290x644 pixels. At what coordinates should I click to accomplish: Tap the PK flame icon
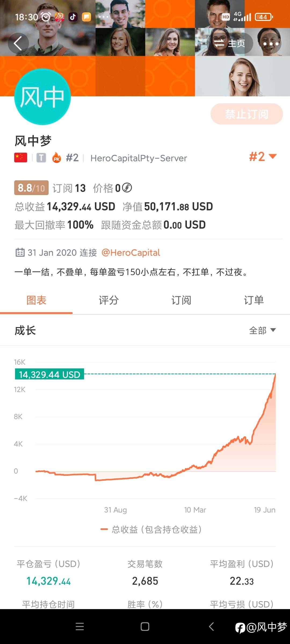point(56,158)
